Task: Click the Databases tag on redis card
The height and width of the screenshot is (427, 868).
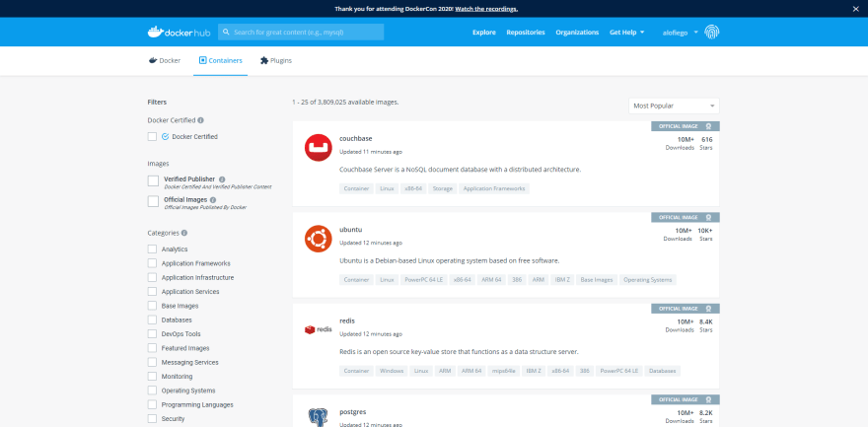Action: pyautogui.click(x=663, y=371)
